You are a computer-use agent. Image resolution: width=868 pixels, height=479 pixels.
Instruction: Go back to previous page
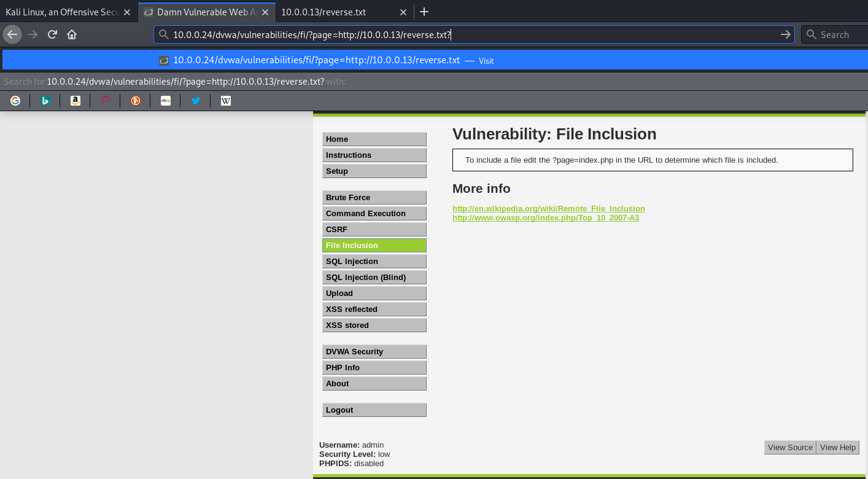pyautogui.click(x=12, y=34)
